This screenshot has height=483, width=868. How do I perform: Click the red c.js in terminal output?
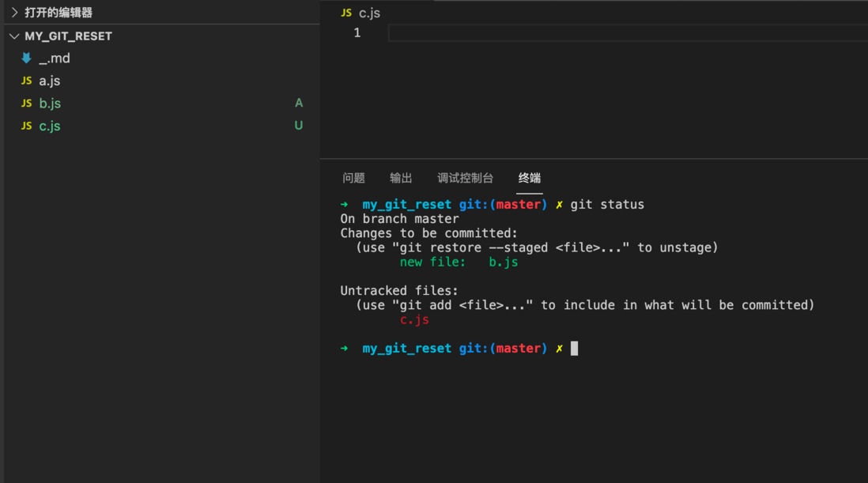(x=414, y=320)
